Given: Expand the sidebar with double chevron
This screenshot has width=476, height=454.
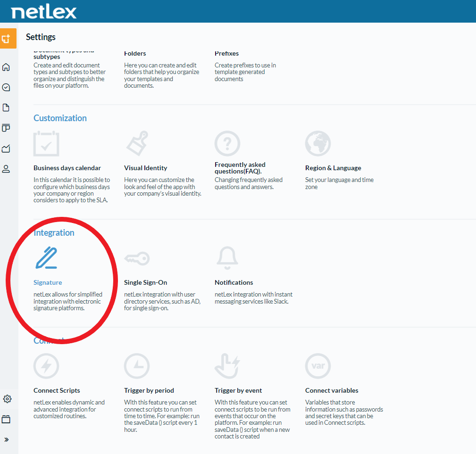Looking at the screenshot, I should click(7, 439).
